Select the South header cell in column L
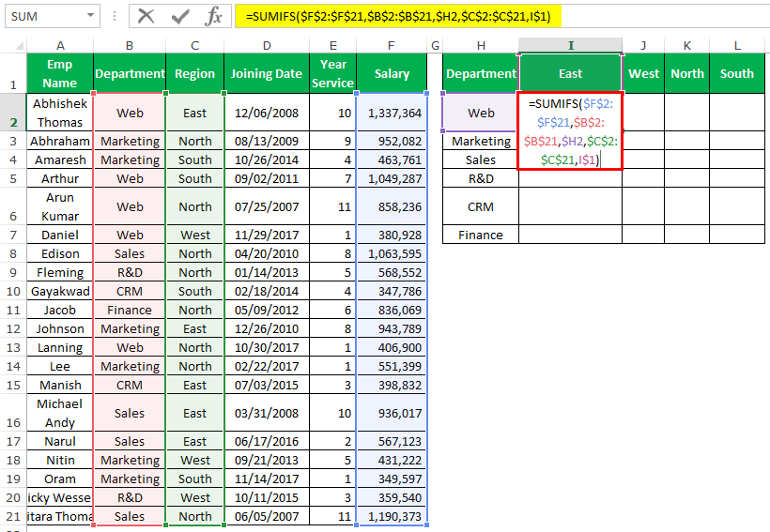The height and width of the screenshot is (532, 770). [736, 74]
